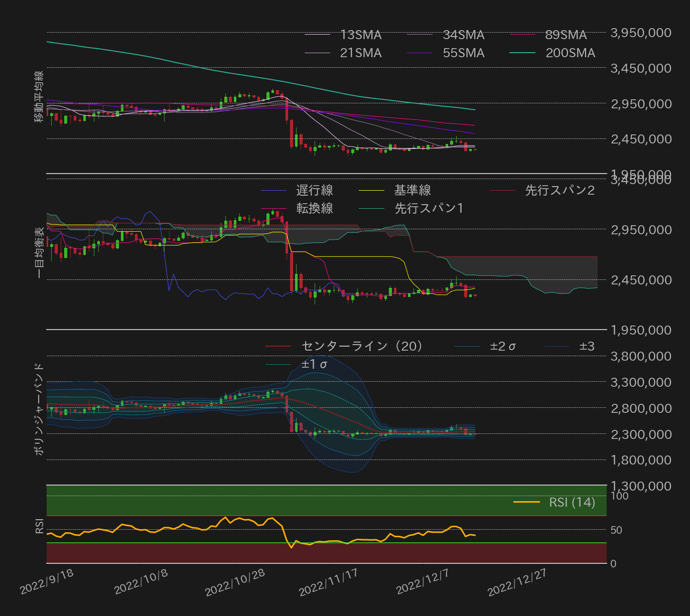The height and width of the screenshot is (616, 690).
Task: Click the ±1σ legend label text
Action: point(314,364)
